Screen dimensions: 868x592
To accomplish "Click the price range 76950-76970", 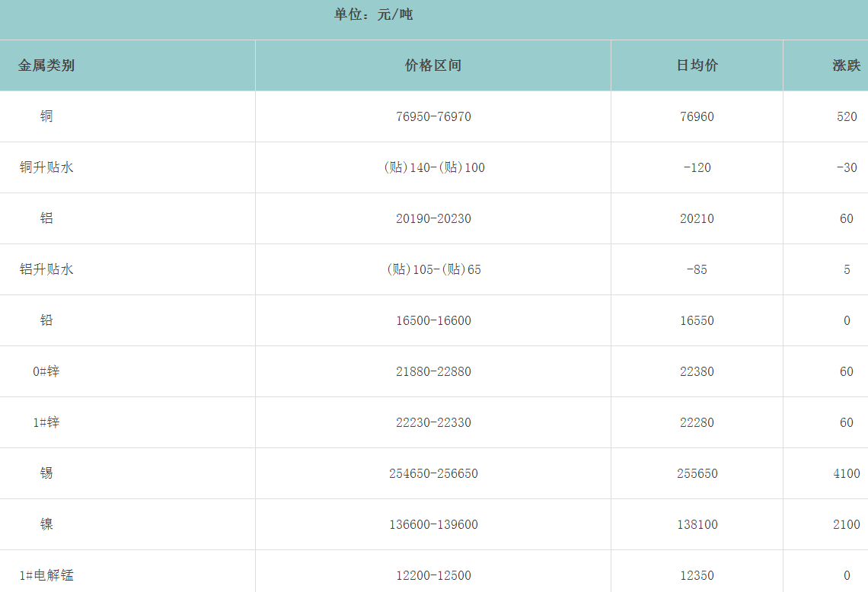I will (433, 116).
